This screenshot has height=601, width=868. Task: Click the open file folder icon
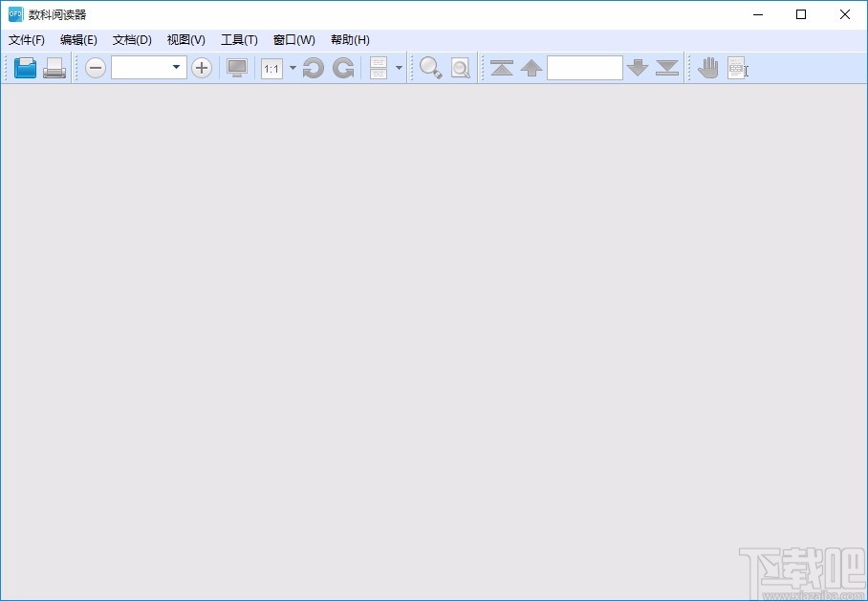point(25,68)
